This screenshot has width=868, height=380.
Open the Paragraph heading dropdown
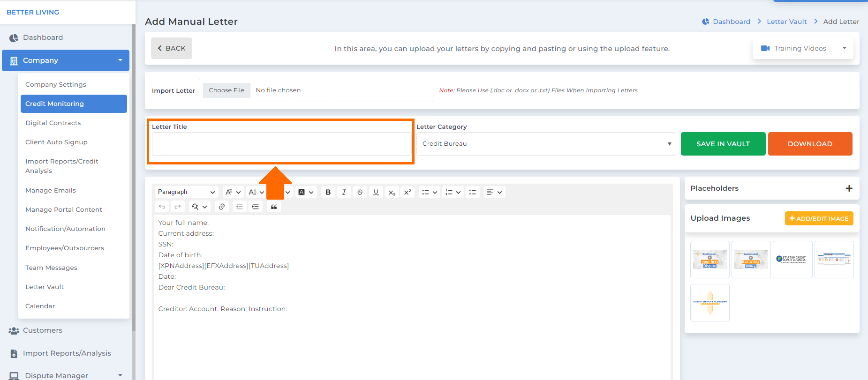[x=186, y=192]
